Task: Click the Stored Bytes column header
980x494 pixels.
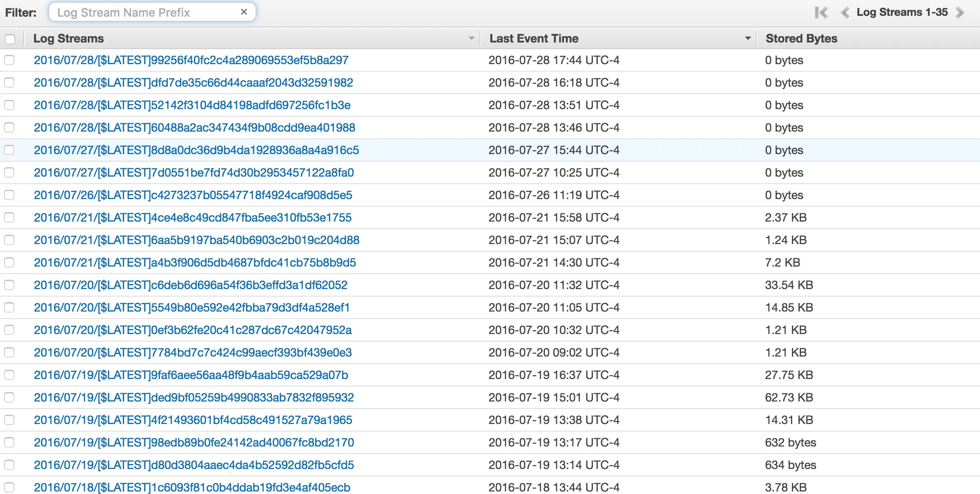Action: [x=801, y=38]
